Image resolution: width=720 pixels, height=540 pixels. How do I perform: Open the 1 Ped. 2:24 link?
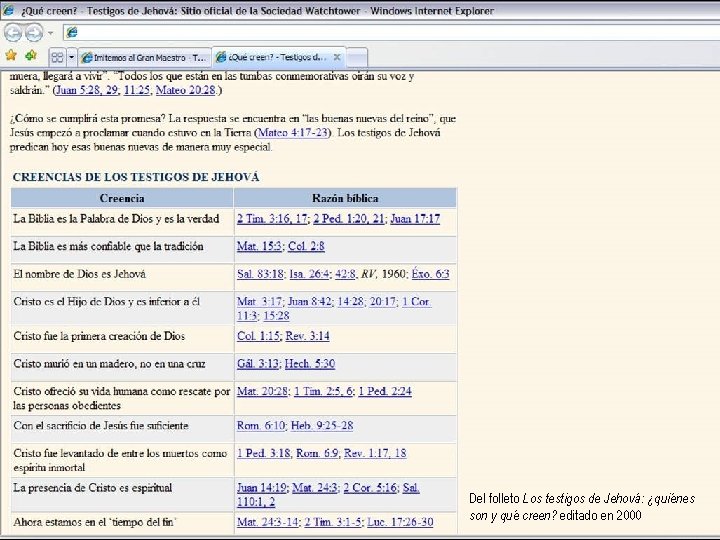coord(385,391)
